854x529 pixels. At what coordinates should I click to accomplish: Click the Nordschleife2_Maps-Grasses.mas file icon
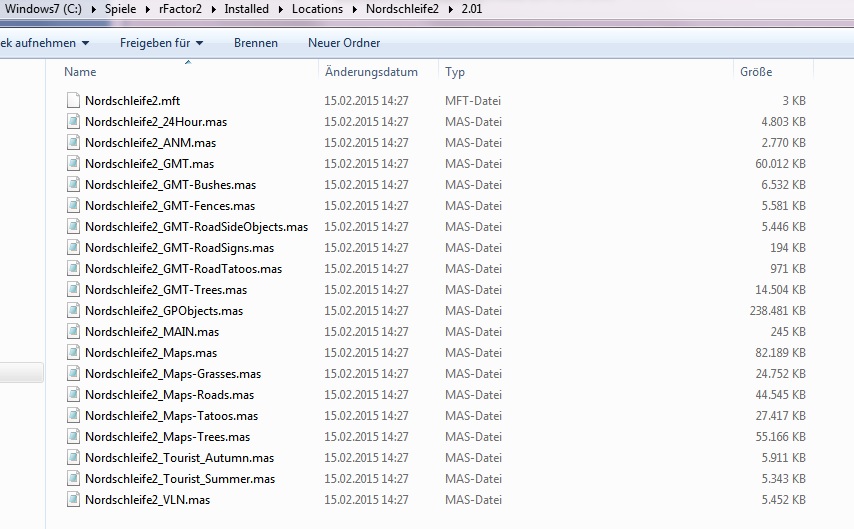pos(73,373)
